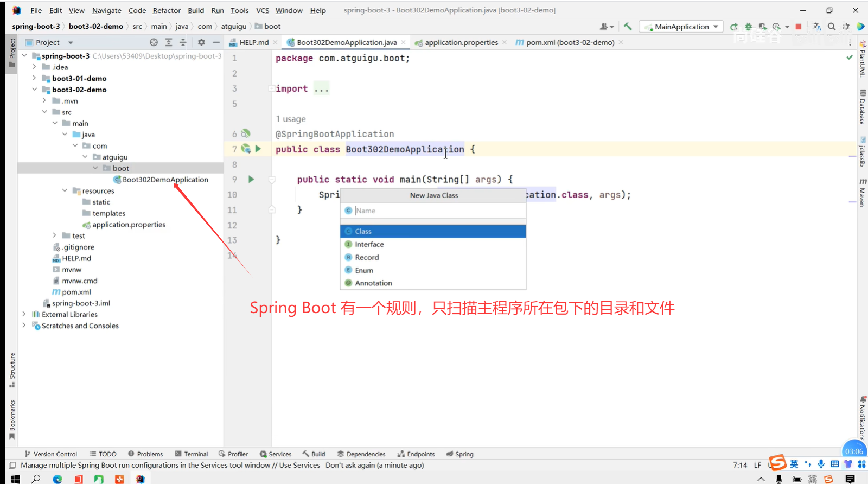
Task: Open the Version Control tool window
Action: click(51, 454)
